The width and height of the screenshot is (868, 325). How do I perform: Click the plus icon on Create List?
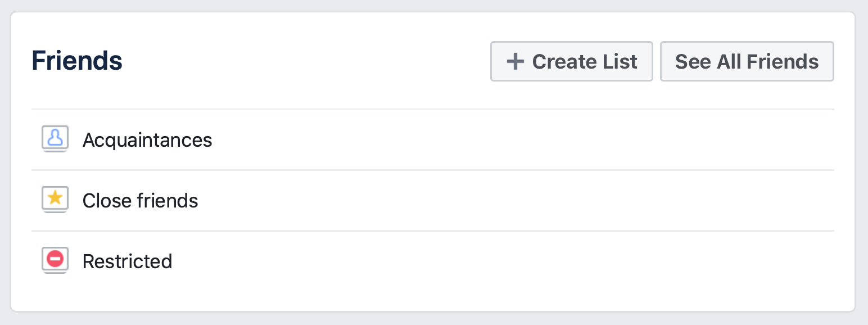pyautogui.click(x=515, y=61)
